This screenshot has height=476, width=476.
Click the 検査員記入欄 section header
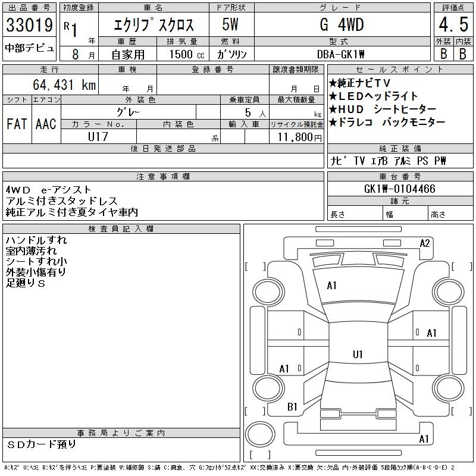121,229
